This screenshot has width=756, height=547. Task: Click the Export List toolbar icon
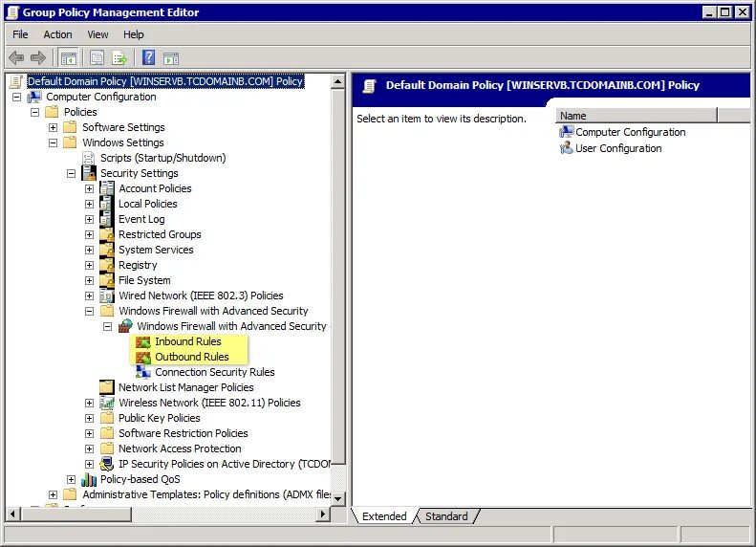(119, 58)
